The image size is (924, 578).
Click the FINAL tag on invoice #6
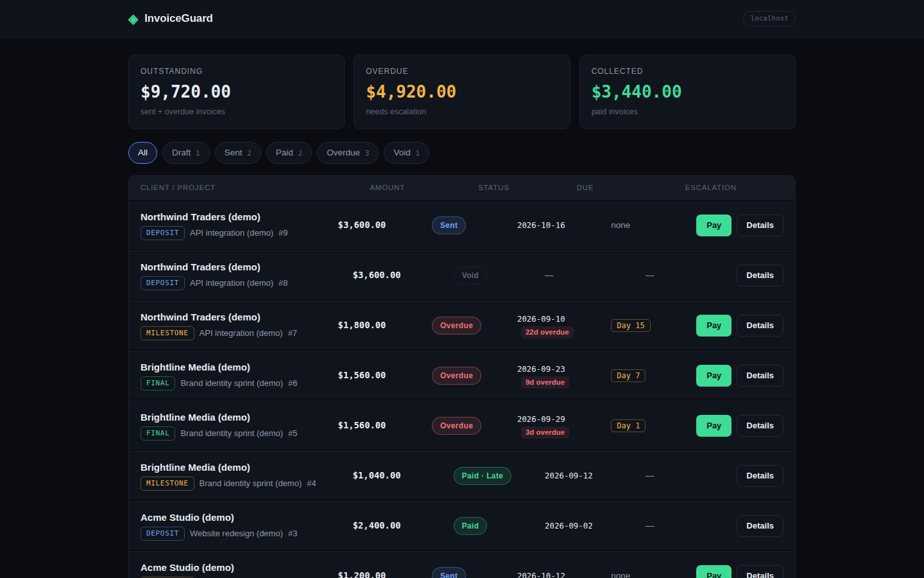click(158, 383)
